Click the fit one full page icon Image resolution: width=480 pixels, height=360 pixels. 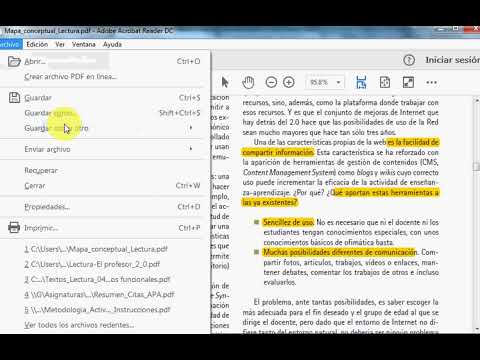click(385, 82)
